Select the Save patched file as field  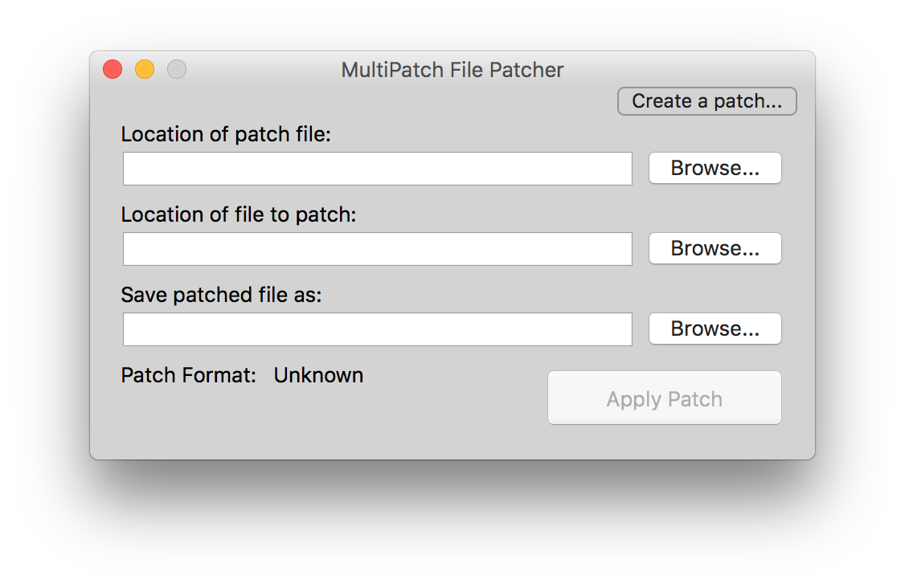click(x=377, y=329)
